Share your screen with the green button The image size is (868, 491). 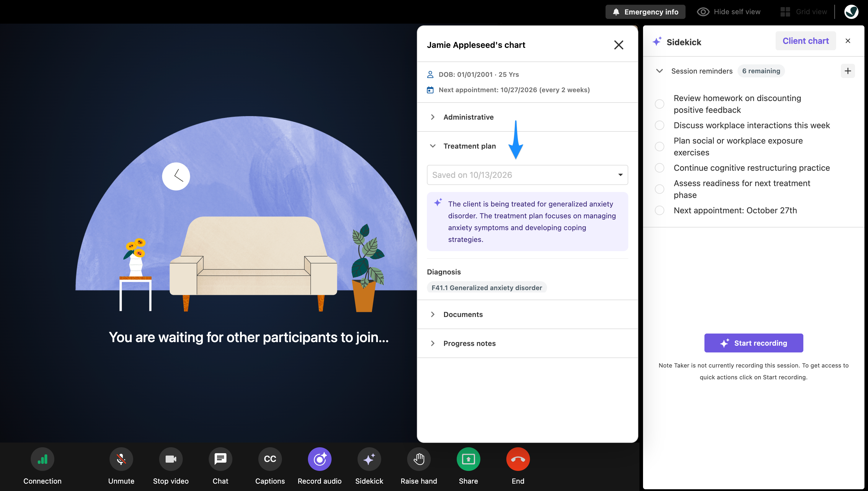click(468, 459)
